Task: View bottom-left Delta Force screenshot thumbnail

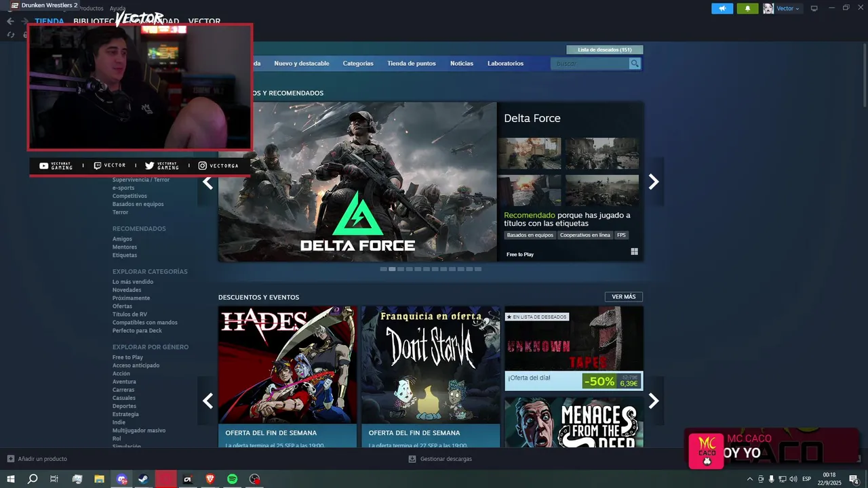Action: pos(530,190)
